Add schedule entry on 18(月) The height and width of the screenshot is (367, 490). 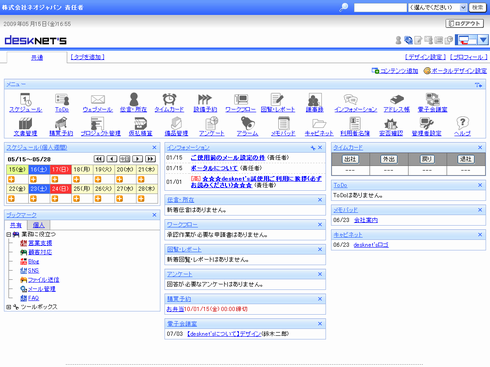tap(76, 179)
